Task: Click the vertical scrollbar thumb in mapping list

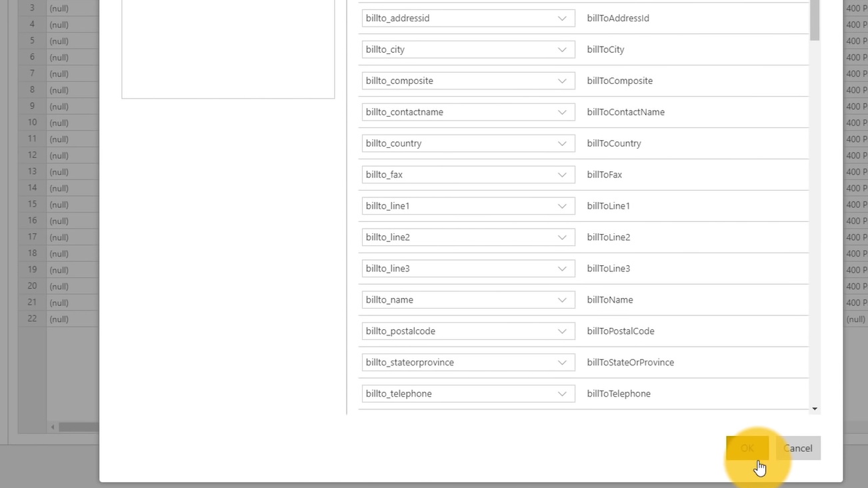Action: (815, 20)
